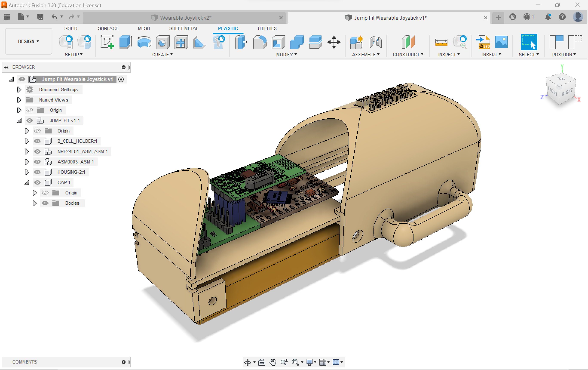Image resolution: width=588 pixels, height=370 pixels.
Task: Collapse the CAP:1 component node
Action: pyautogui.click(x=27, y=182)
